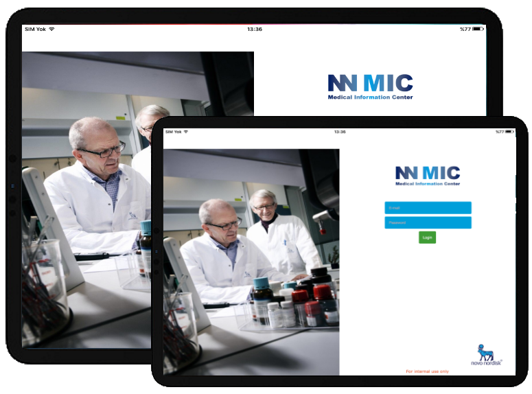Click the Password input field
Viewport: 532px width, 394px height.
428,222
